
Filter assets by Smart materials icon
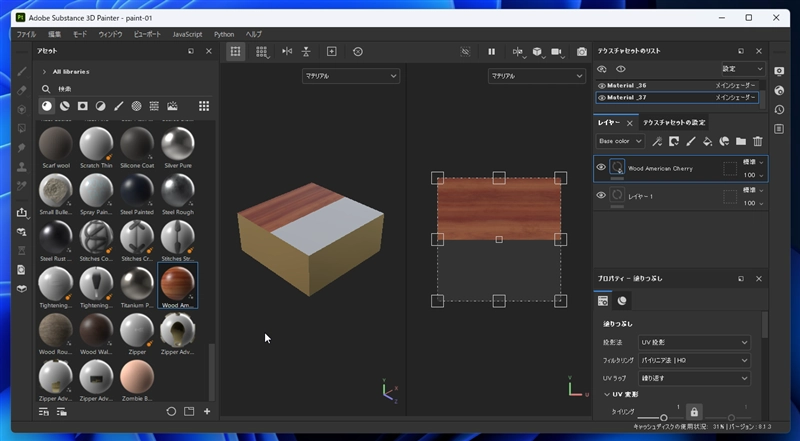[x=65, y=106]
